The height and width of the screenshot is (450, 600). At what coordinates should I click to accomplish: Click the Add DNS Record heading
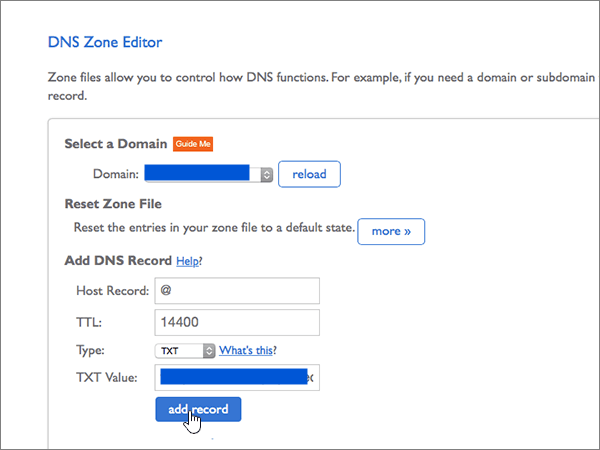tap(118, 261)
